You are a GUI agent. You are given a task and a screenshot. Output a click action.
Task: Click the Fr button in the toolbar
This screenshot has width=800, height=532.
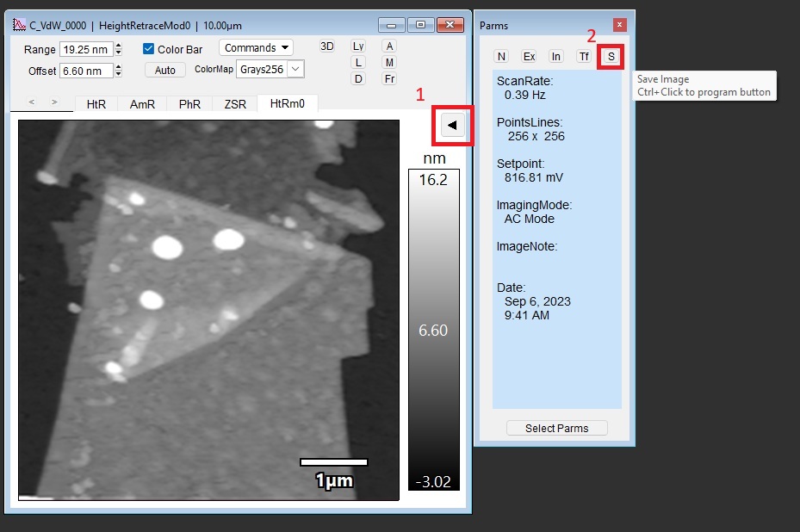[x=389, y=79]
